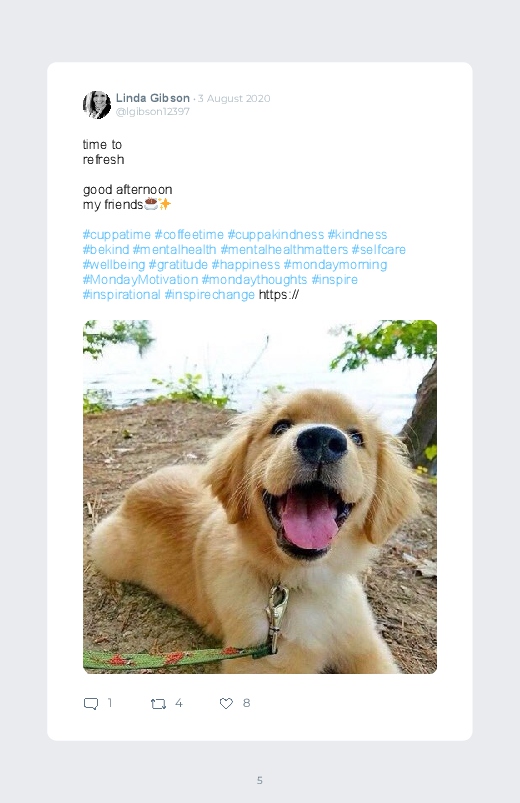Image resolution: width=520 pixels, height=803 pixels.
Task: Click the page number 5 footer
Action: [260, 780]
